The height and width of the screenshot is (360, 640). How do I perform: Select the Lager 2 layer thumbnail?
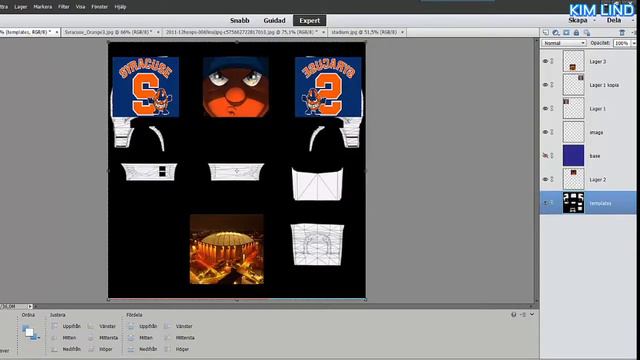pos(573,179)
